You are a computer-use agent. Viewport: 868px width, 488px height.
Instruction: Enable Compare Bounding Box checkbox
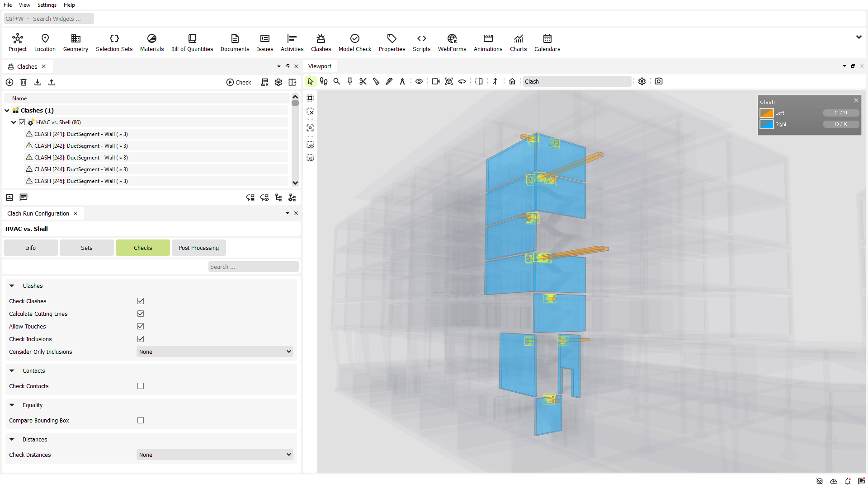point(141,420)
